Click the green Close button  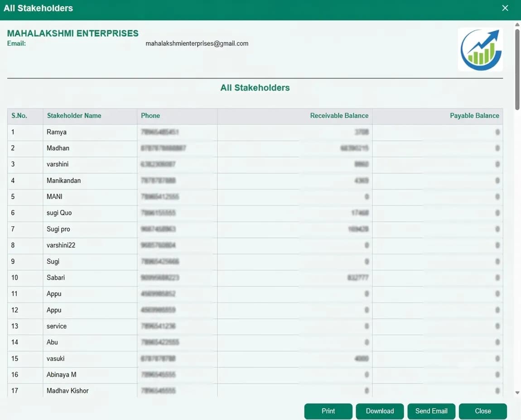[x=483, y=411]
